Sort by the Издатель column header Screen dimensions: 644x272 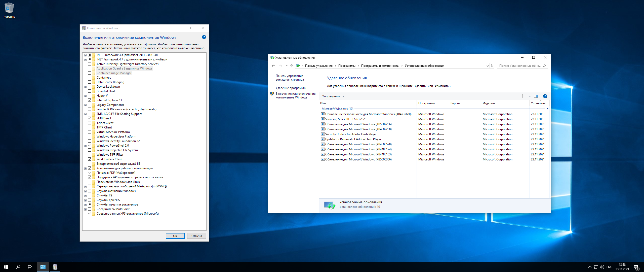[505, 103]
